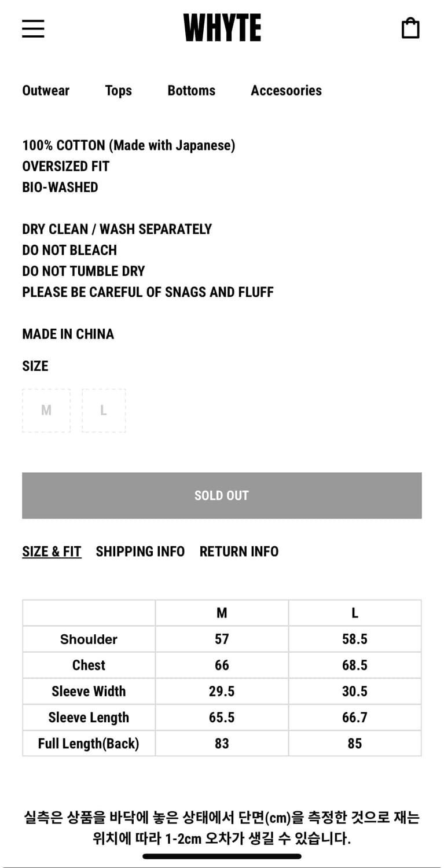
Task: Show the SHIPPING INFO tab
Action: (x=140, y=551)
